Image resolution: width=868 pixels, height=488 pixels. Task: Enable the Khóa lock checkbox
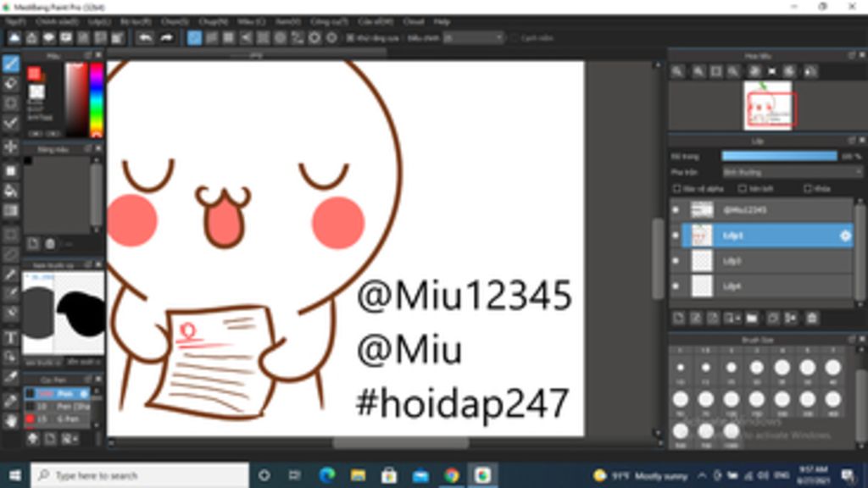pos(808,189)
